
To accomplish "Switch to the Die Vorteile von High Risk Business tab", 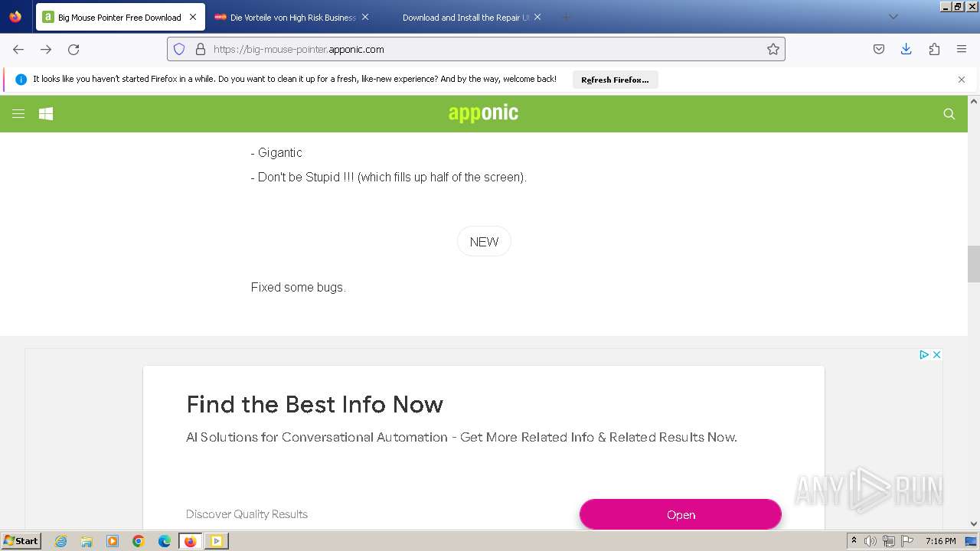I will pos(292,17).
